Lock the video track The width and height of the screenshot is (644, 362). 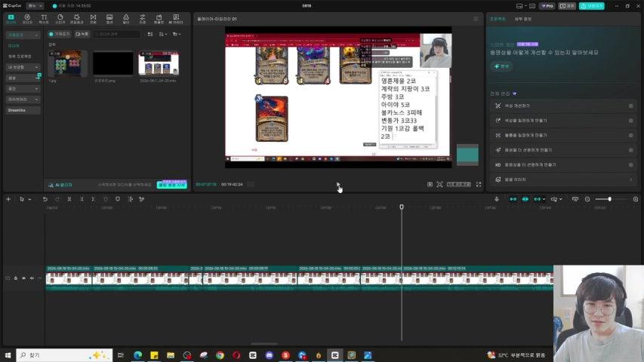tap(16, 278)
